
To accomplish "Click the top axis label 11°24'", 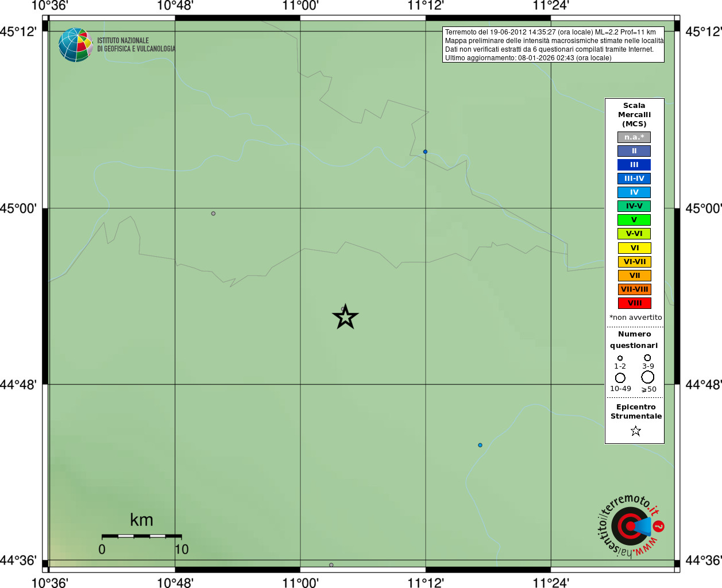I will tap(551, 6).
